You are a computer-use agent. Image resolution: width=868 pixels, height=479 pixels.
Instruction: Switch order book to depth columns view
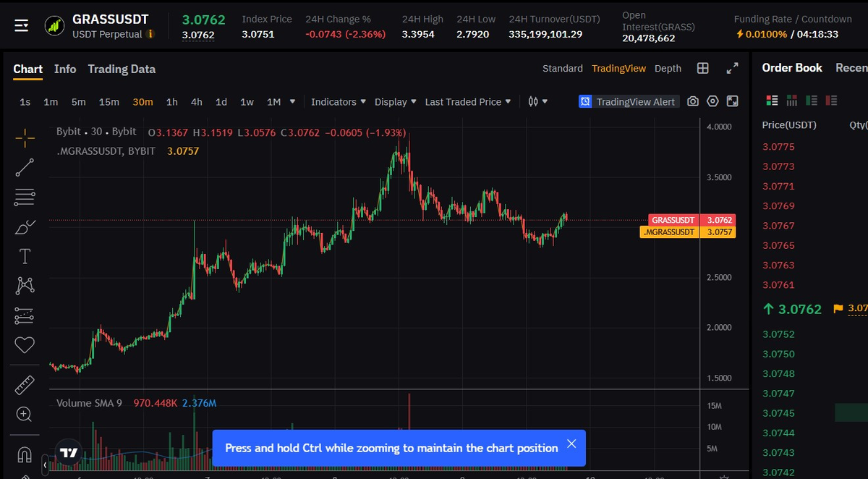tap(792, 101)
